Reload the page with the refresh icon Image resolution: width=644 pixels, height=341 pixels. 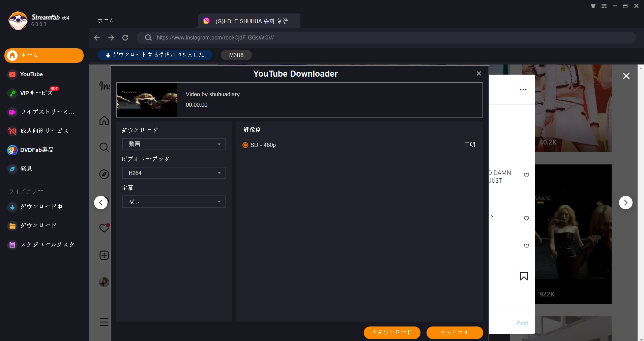click(x=125, y=37)
